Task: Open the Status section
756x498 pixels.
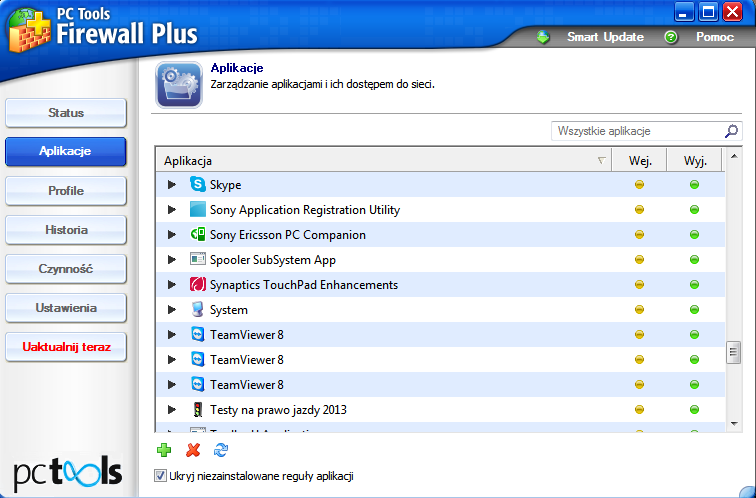Action: [x=66, y=113]
